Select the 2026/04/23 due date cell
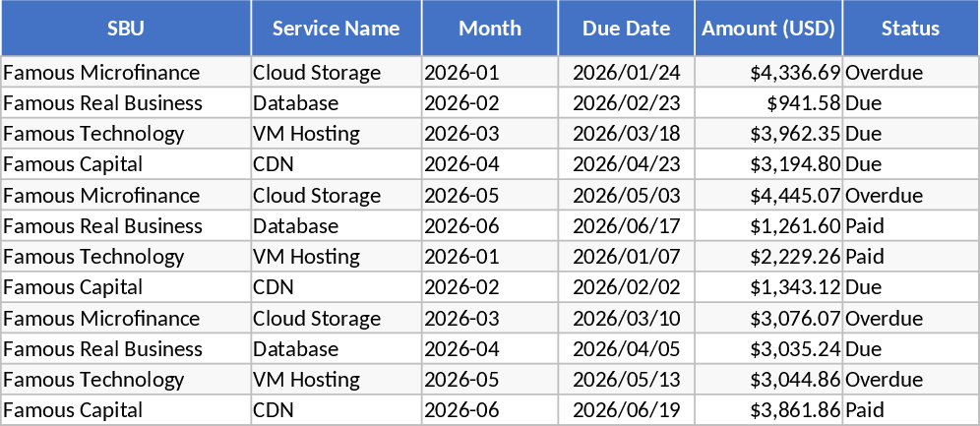Image resolution: width=980 pixels, height=426 pixels. 627,164
